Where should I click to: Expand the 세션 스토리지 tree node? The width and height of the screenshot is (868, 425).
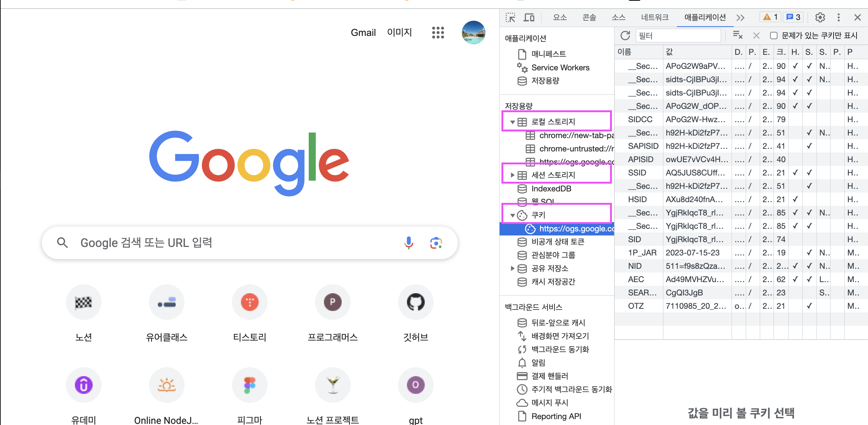(512, 175)
